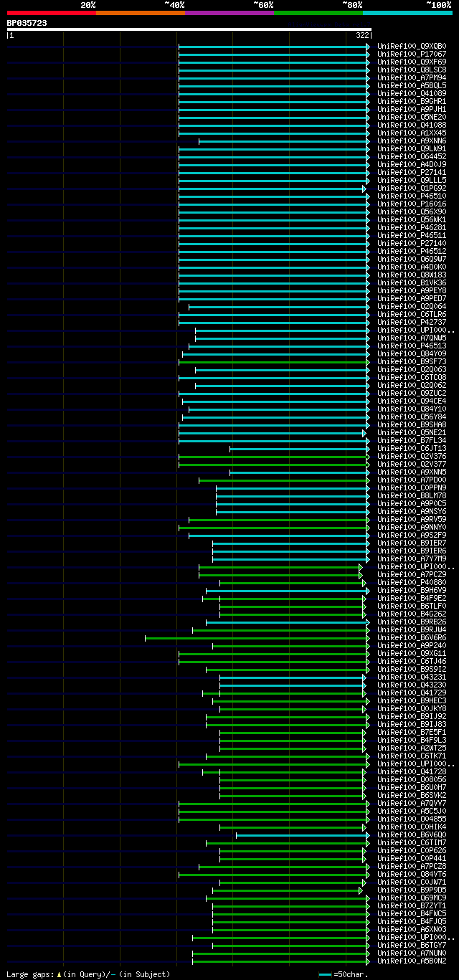Select the UniRef100_O64452 entry
The image size is (459, 980).
[x=412, y=156]
